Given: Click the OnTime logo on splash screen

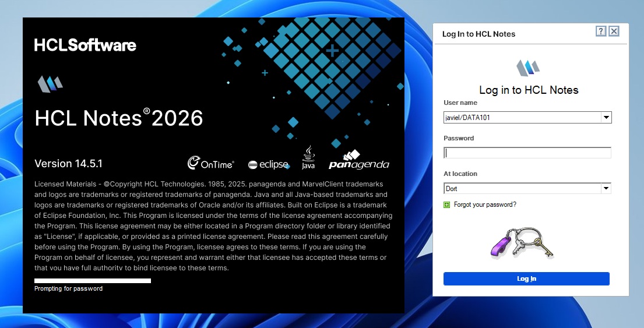Looking at the screenshot, I should click(x=211, y=163).
